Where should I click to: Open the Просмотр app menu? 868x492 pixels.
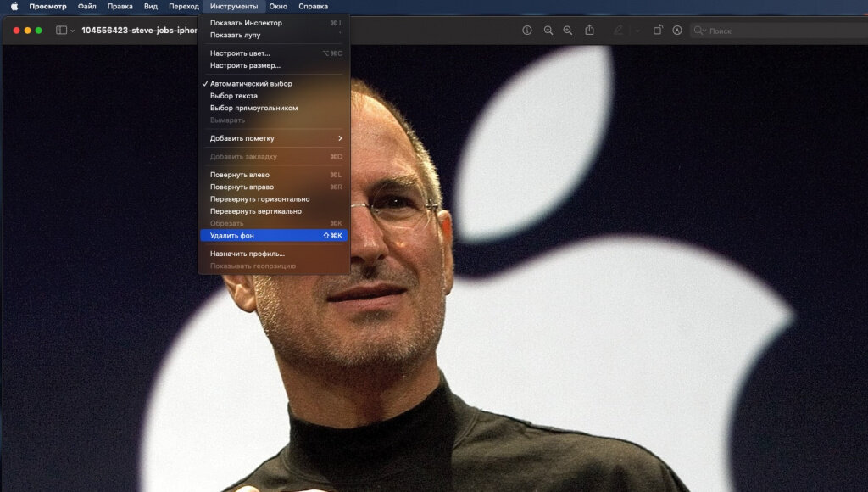(x=47, y=7)
